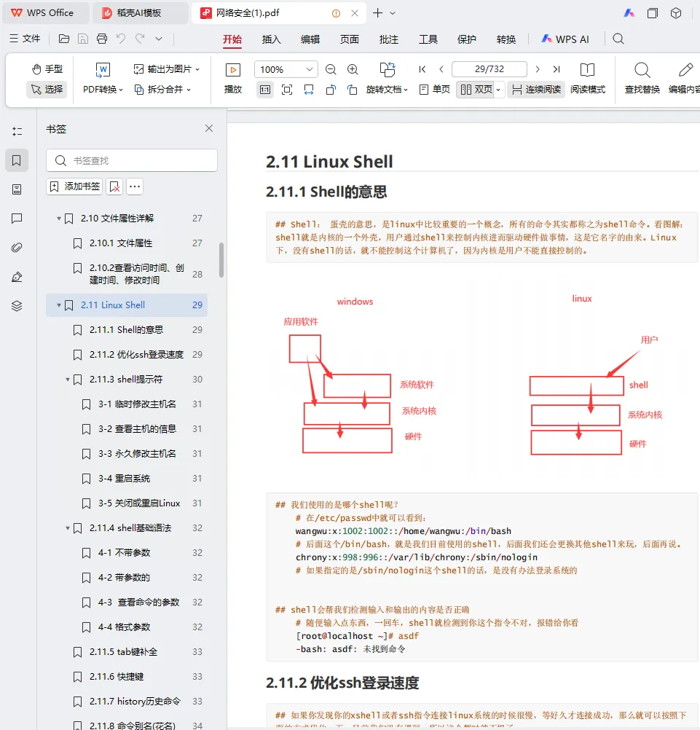Switch to the 保护 ribbon tab
This screenshot has width=700, height=730.
click(467, 39)
